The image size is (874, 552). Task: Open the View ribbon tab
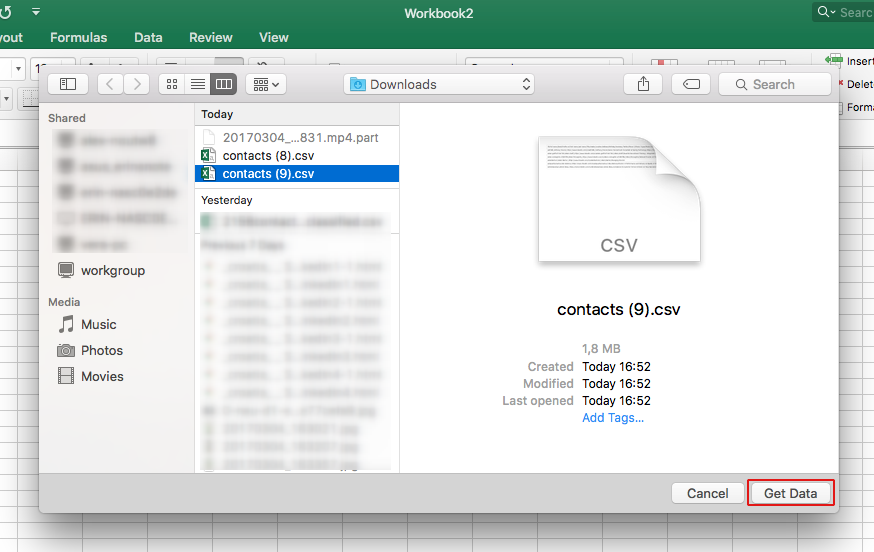(274, 37)
